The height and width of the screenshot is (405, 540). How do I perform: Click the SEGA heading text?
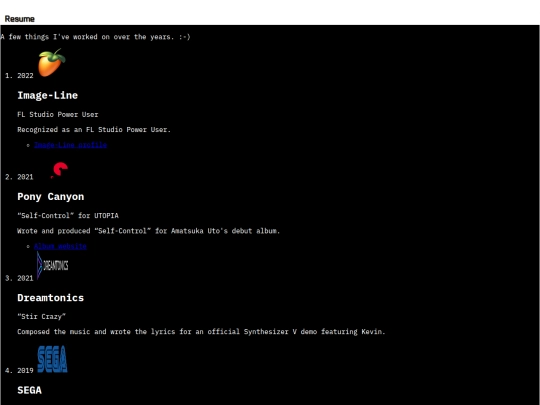click(30, 390)
